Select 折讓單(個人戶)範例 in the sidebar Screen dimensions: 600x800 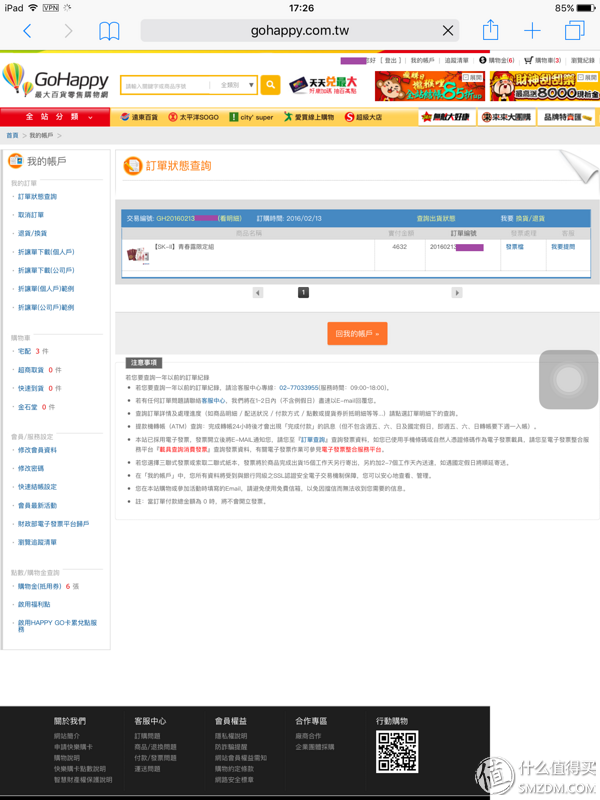tap(46, 289)
